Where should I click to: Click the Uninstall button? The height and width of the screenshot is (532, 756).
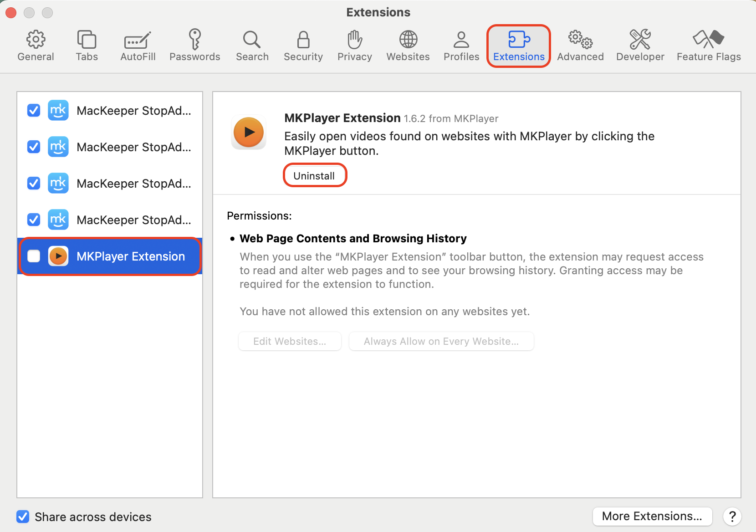[x=315, y=175]
